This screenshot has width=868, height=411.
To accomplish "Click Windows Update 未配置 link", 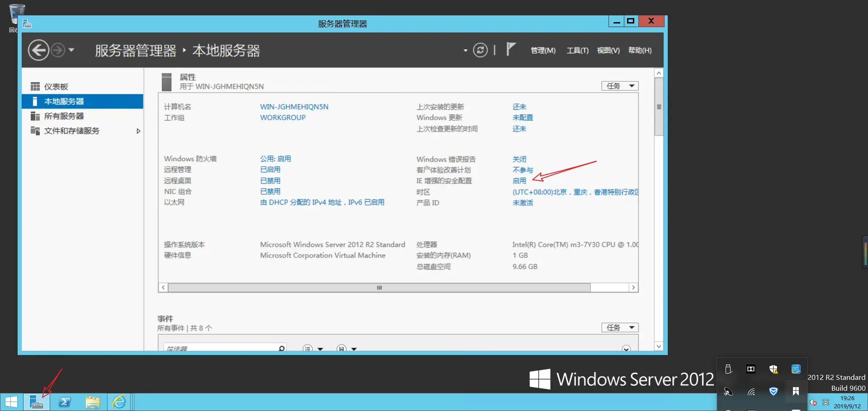I will click(x=523, y=117).
